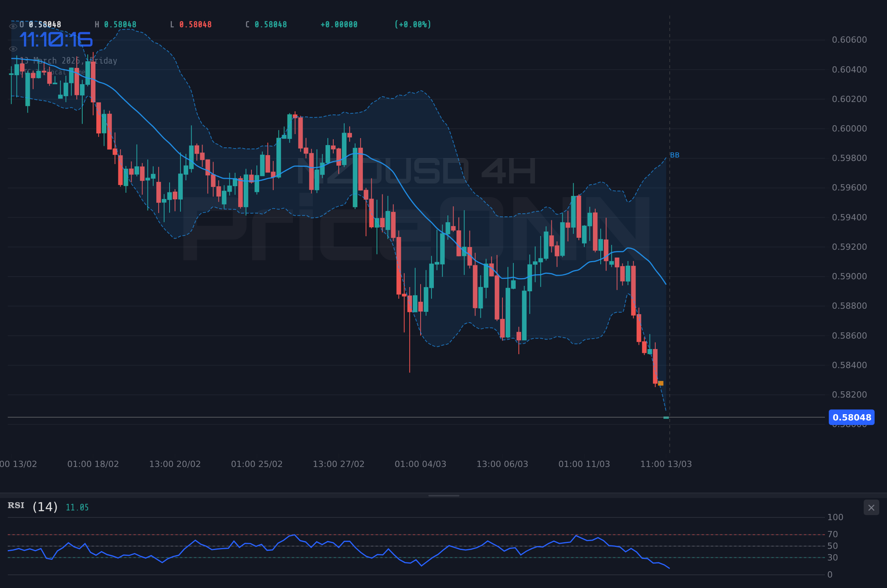
Task: Click the 13:00 27/02 time axis label
Action: tap(339, 464)
